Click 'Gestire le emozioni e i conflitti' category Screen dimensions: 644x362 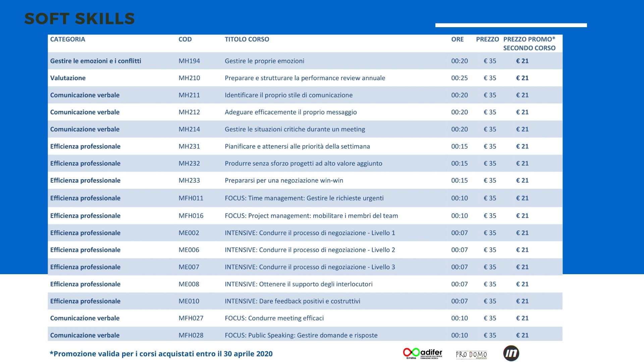click(96, 61)
